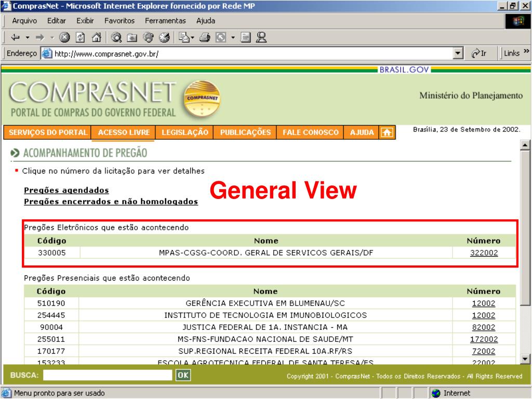Open the Serviços do Portal tab
Screen dimensions: 532x399
click(x=47, y=132)
